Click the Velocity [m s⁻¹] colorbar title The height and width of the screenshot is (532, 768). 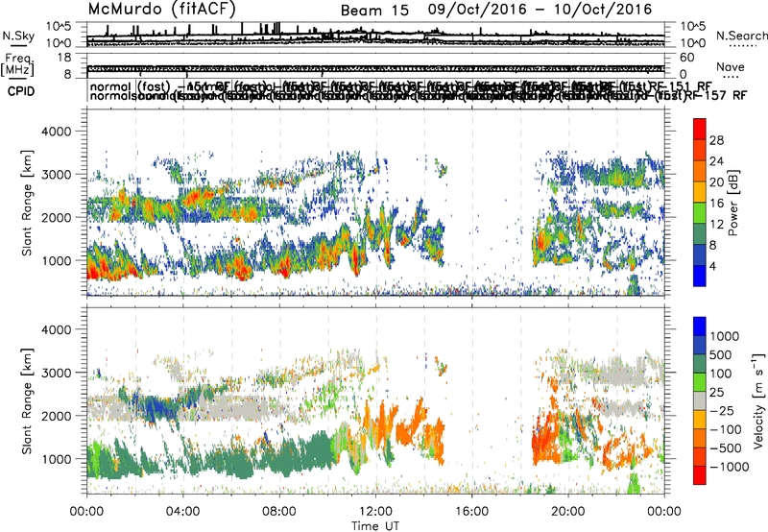point(759,400)
